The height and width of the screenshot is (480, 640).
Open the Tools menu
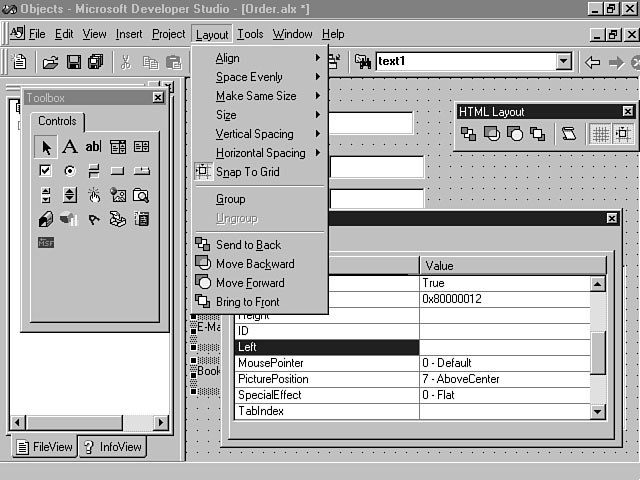point(250,34)
